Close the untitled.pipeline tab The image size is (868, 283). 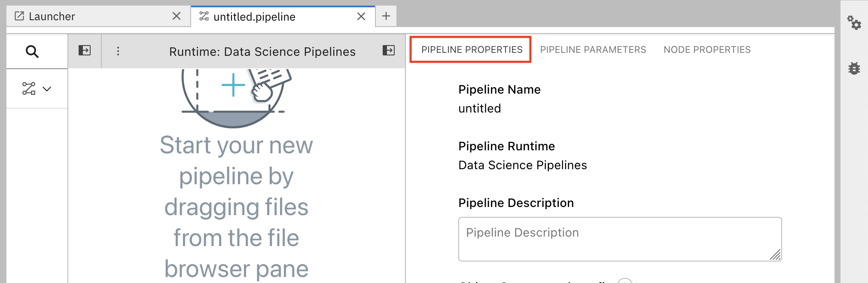(361, 16)
